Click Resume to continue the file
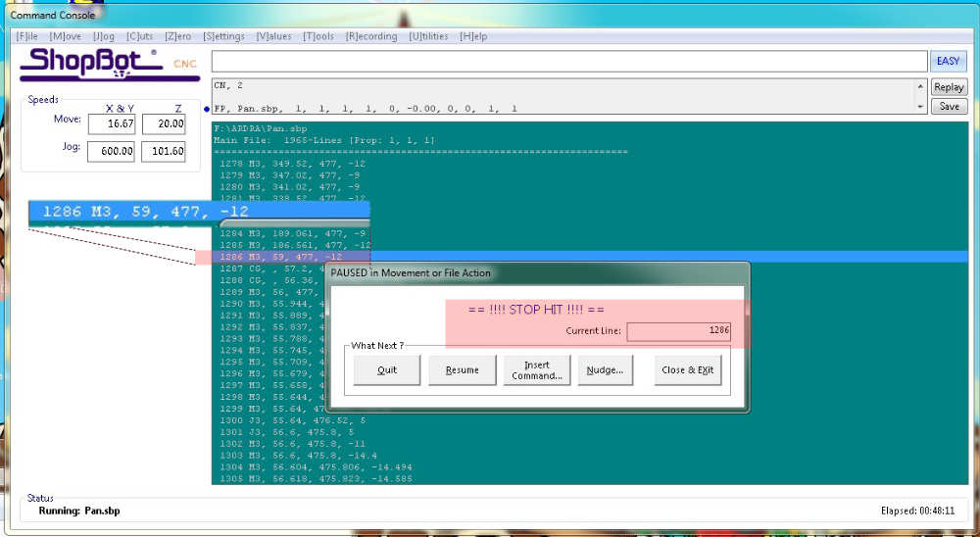Viewport: 980px width, 537px height. pyautogui.click(x=462, y=370)
